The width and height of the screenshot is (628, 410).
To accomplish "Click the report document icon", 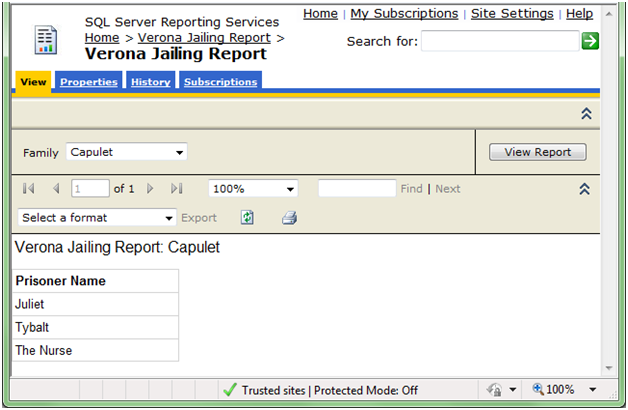I will click(46, 40).
